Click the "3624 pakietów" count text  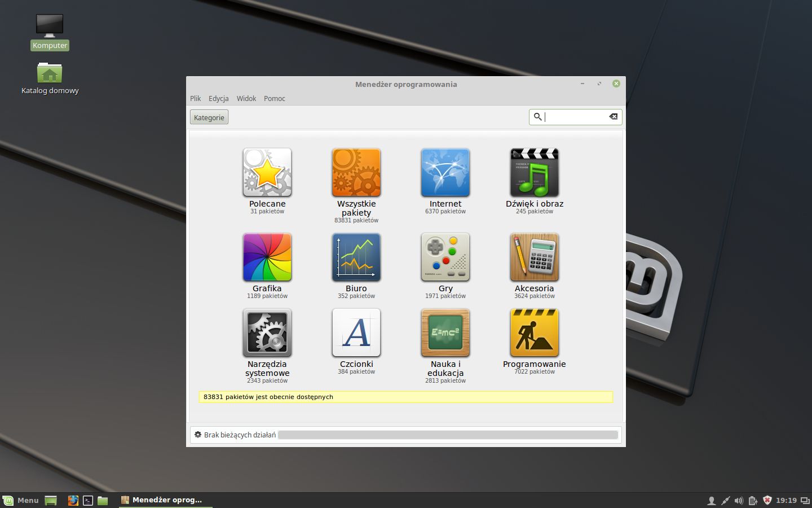(535, 296)
